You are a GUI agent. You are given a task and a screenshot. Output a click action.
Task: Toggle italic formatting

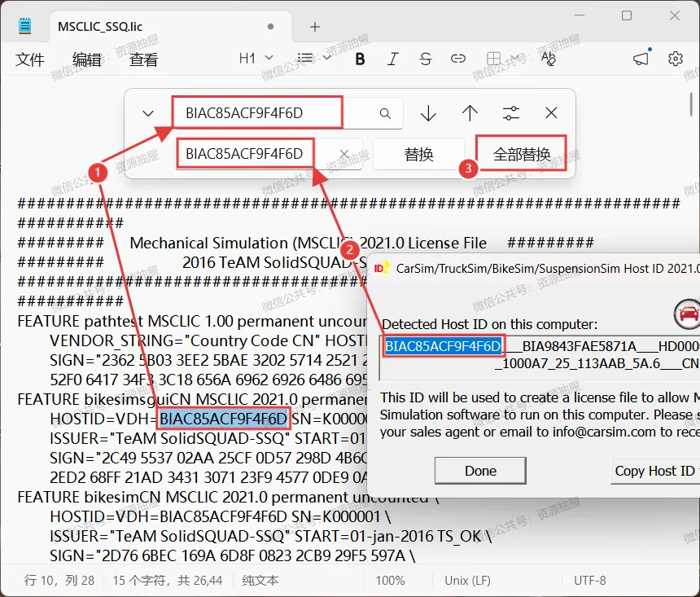tap(393, 59)
